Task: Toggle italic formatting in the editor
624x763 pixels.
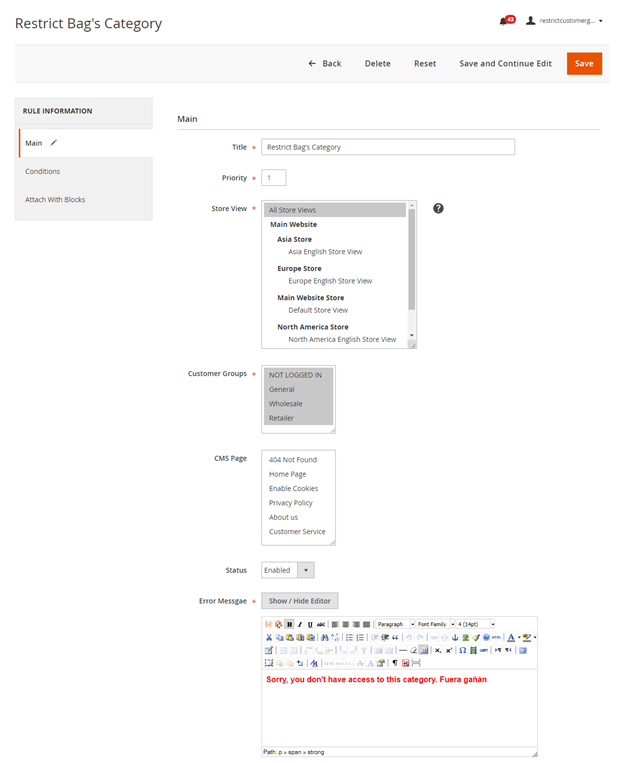Action: tap(299, 624)
